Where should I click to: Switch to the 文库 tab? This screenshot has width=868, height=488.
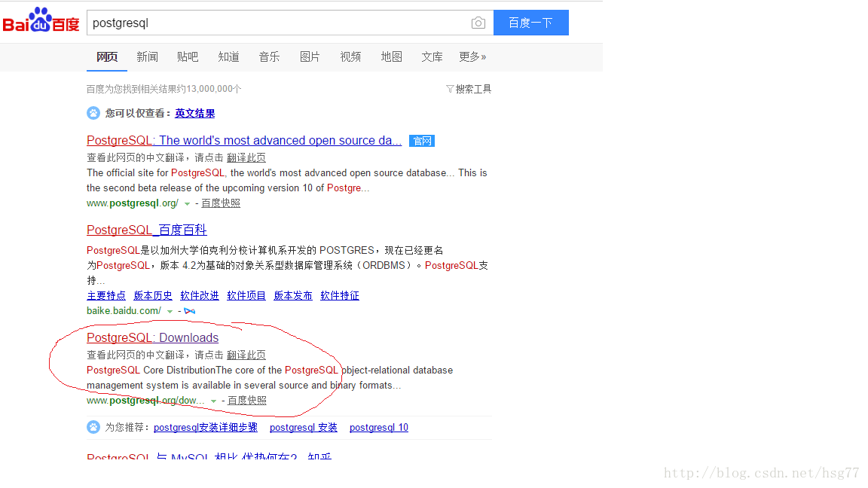432,57
